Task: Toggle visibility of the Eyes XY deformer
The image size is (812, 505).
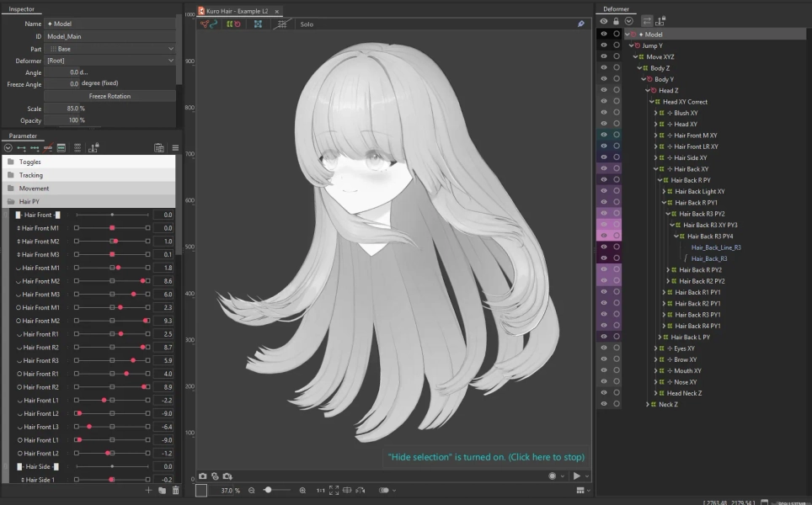Action: click(604, 348)
